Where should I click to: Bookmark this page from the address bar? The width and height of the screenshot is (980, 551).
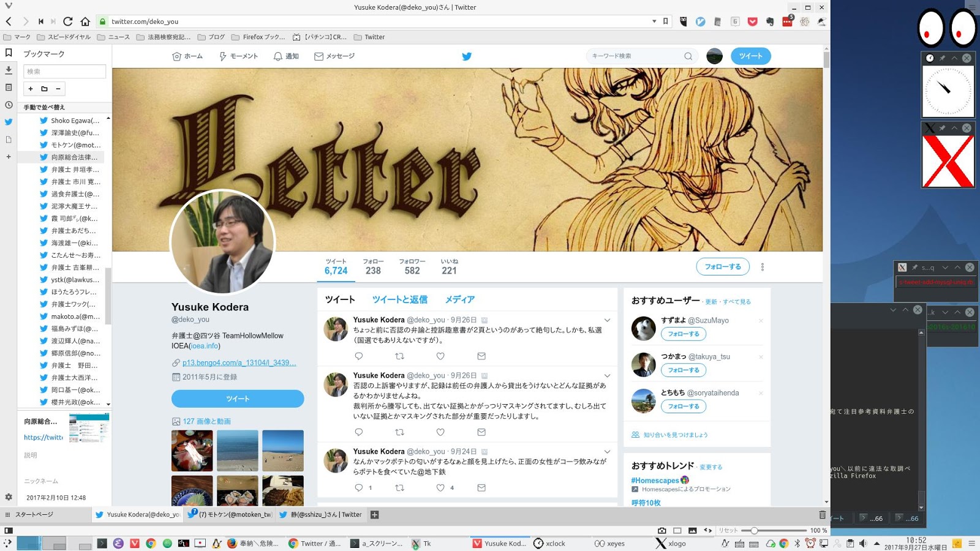(x=666, y=21)
